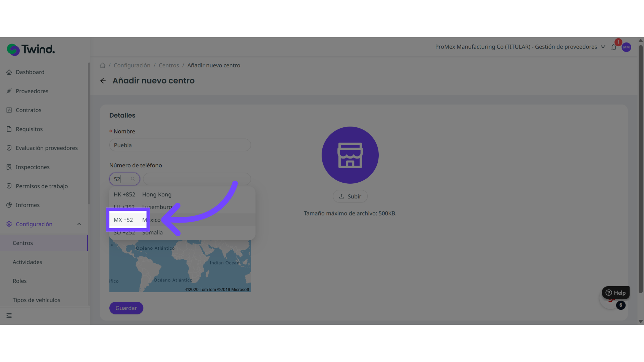The image size is (644, 362).
Task: Click the notification bell icon
Action: coord(613,47)
